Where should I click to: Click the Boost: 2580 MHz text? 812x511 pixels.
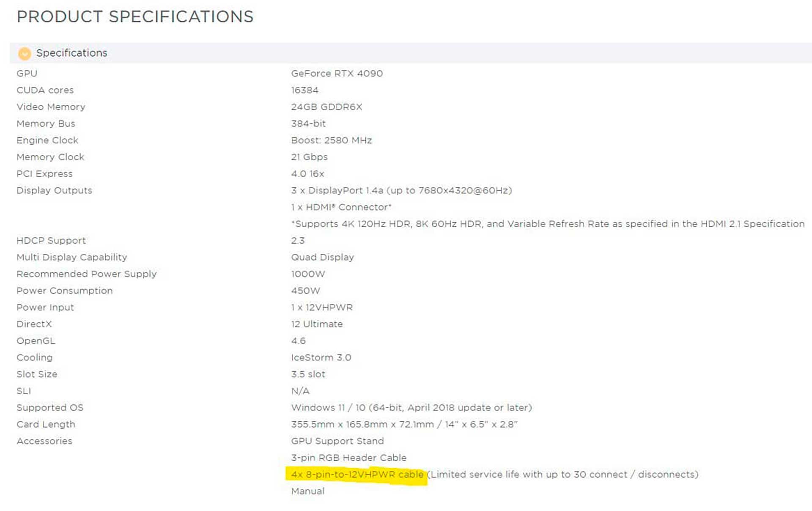point(331,140)
